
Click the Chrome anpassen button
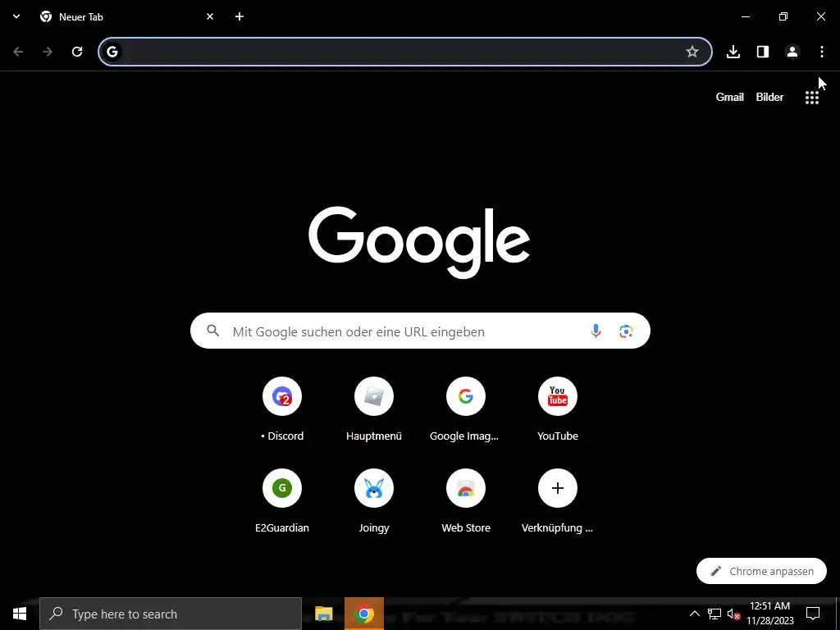coord(761,571)
